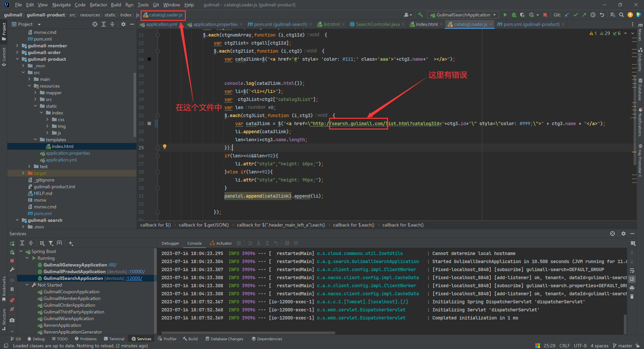Open the :12000/ link for GulimallSearchApplication
Screen dimensions: 644x349
(134, 278)
